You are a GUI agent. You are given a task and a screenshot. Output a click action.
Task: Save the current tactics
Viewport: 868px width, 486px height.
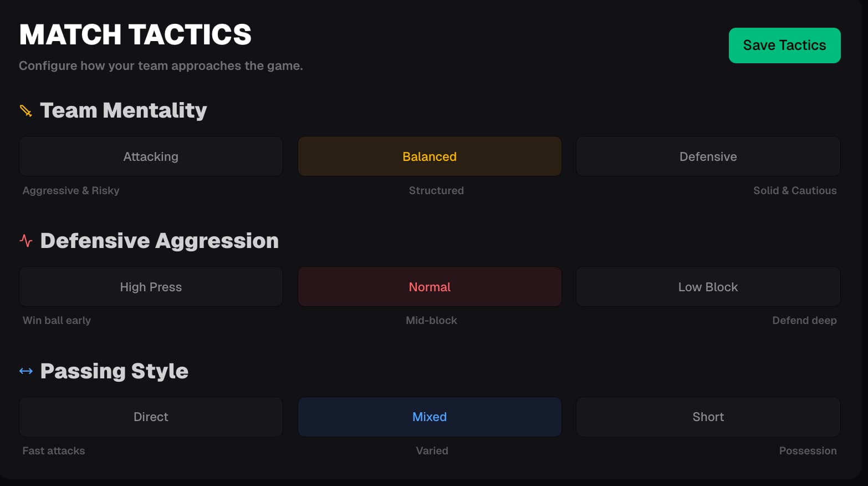784,45
